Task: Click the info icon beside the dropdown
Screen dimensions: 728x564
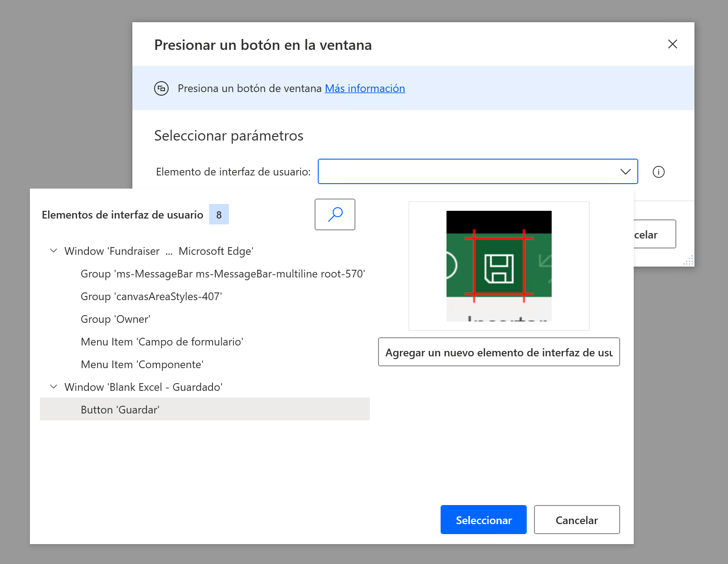Action: (x=659, y=171)
